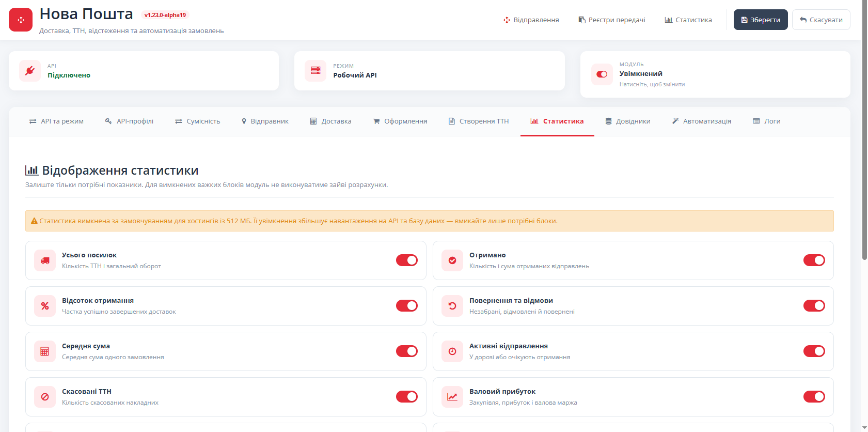Toggle the Повернення та відмови switch
The width and height of the screenshot is (868, 432).
pyautogui.click(x=814, y=306)
